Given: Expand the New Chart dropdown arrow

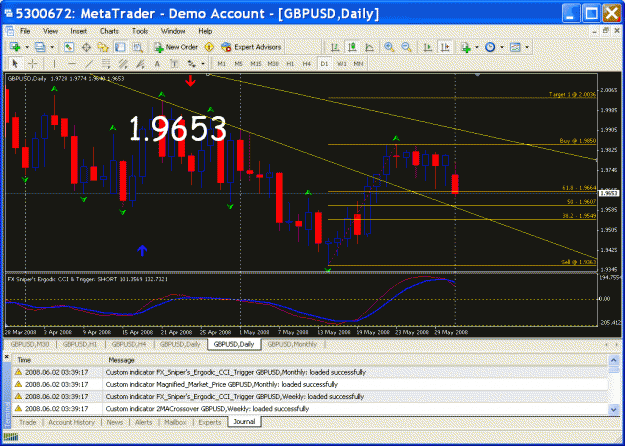Looking at the screenshot, I should (x=27, y=47).
